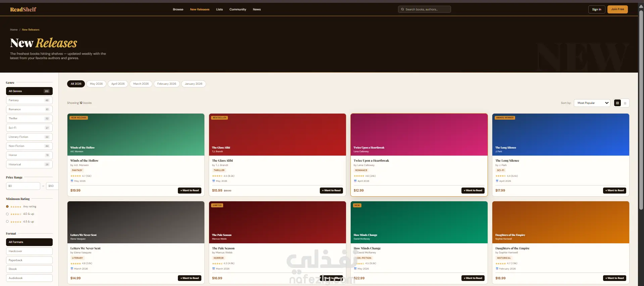The height and width of the screenshot is (286, 644).
Task: Filter genre by Fantasy
Action: coord(29,100)
